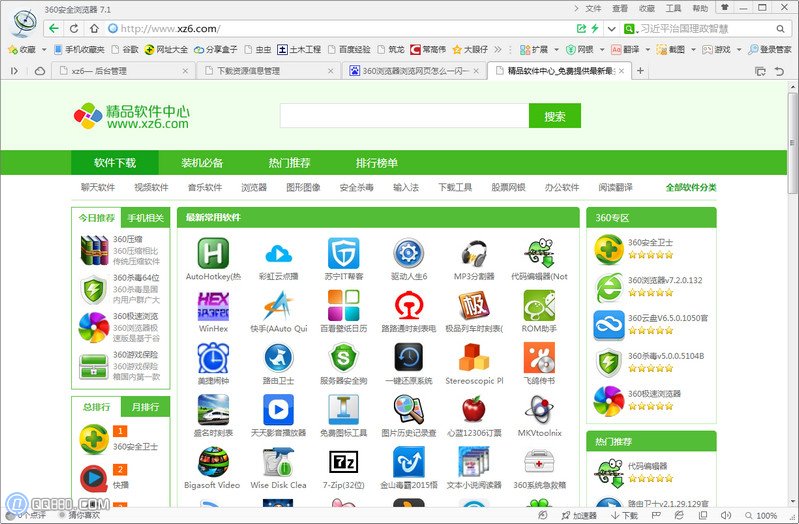This screenshot has width=799, height=524.
Task: Open MKVtoolnix icon
Action: [x=539, y=410]
